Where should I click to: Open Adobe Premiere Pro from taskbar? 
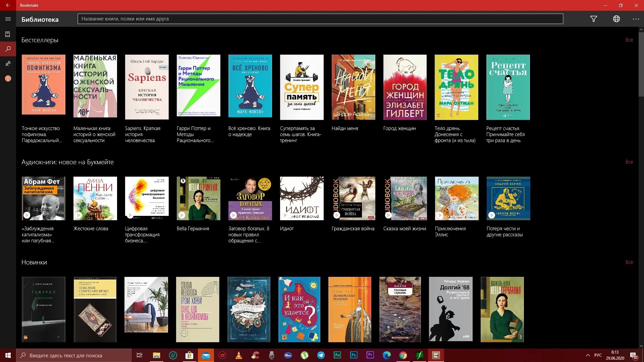[x=370, y=355]
